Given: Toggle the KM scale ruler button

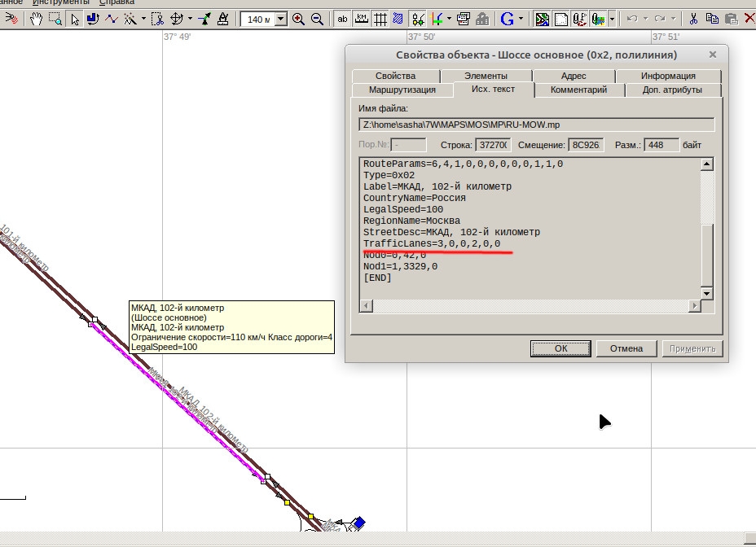Looking at the screenshot, I should tap(361, 19).
